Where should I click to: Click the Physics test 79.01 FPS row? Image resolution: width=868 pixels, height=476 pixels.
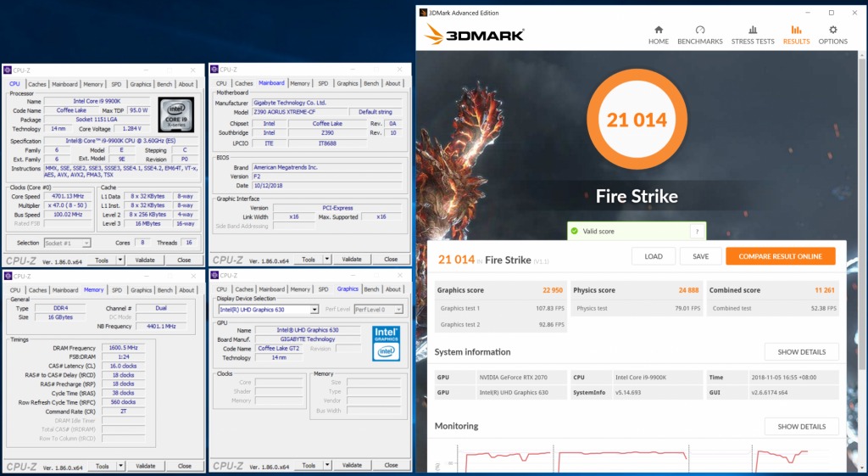click(x=637, y=308)
